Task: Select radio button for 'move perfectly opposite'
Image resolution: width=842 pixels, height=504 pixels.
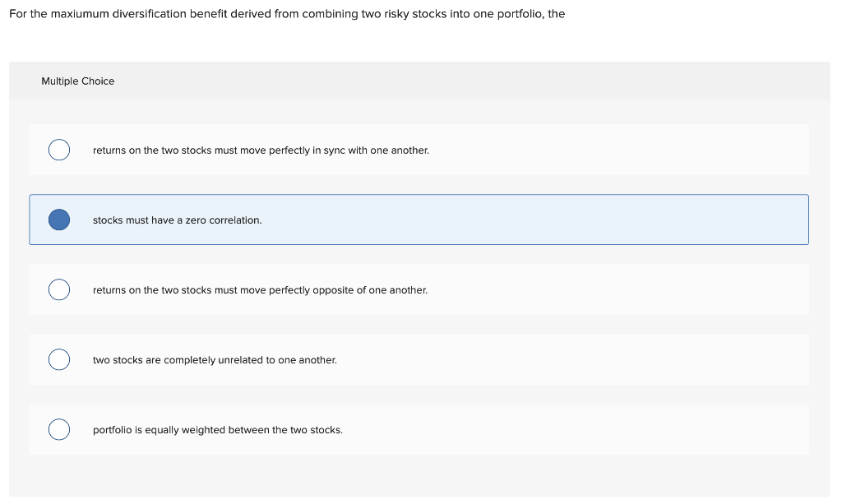Action: tap(58, 290)
